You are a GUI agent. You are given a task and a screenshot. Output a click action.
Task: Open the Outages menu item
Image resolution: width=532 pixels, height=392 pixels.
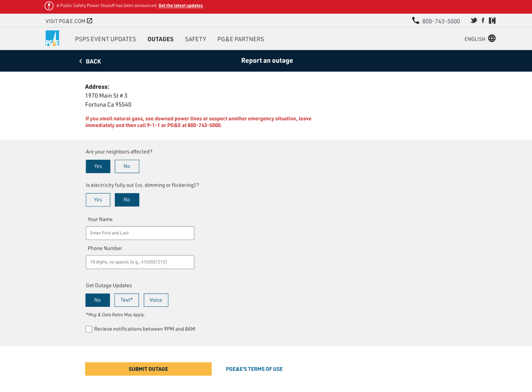[161, 39]
